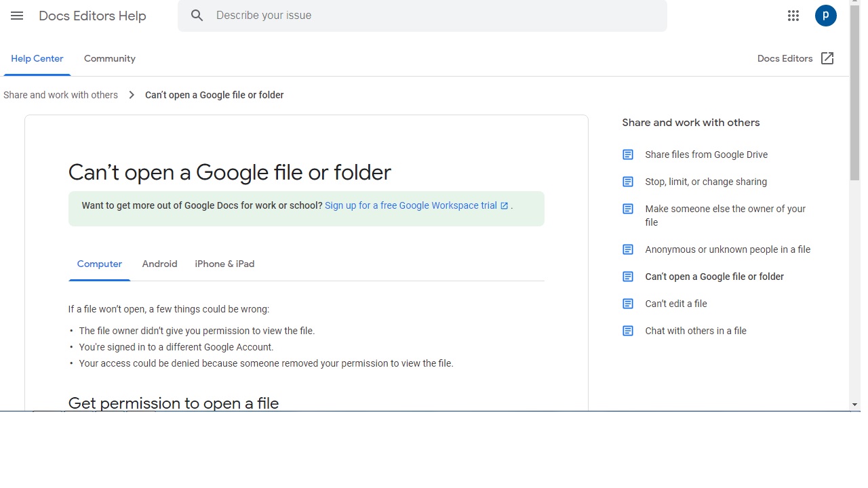This screenshot has width=868, height=488.
Task: Click article icon beside Share files from Google Drive
Action: (x=628, y=155)
